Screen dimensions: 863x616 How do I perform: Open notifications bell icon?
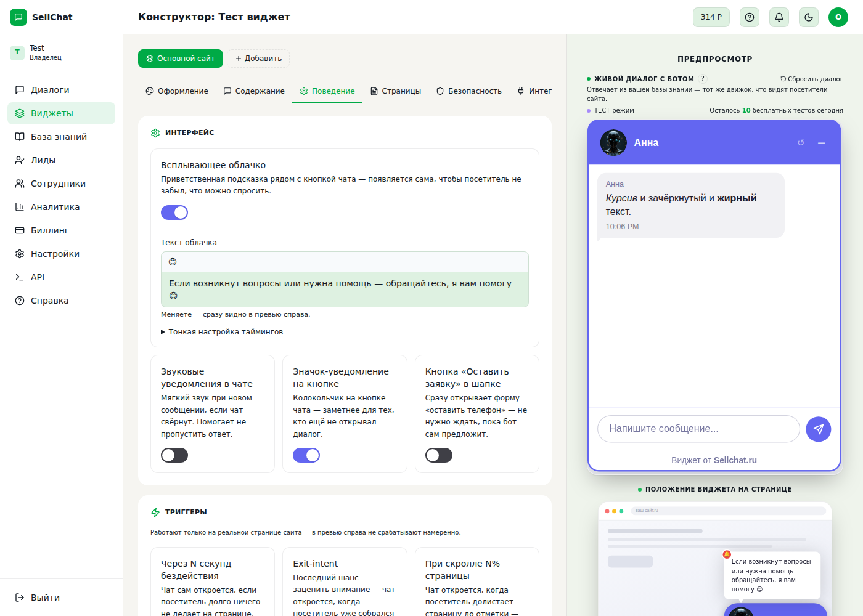click(x=779, y=17)
